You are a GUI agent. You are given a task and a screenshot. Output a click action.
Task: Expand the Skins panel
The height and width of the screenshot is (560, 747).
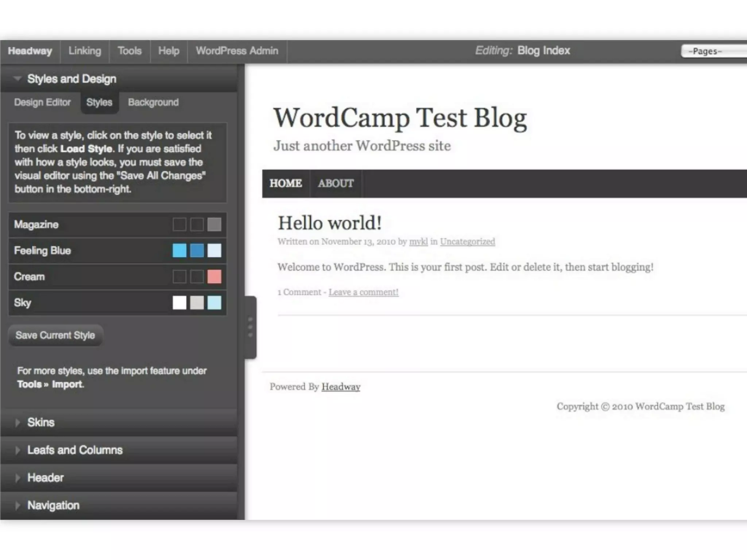40,422
